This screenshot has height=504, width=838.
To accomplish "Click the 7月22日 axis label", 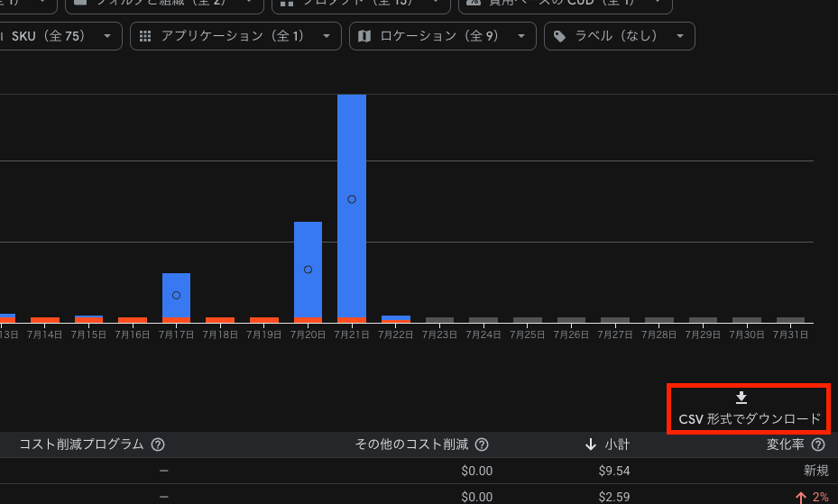I will tap(395, 334).
